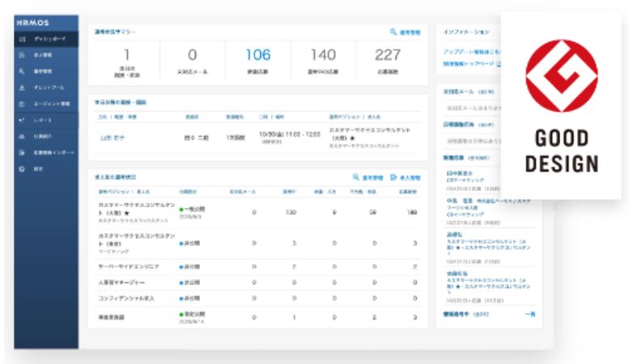
Task: Click the job position in the 山田 花子 interview row
Action: (369, 134)
